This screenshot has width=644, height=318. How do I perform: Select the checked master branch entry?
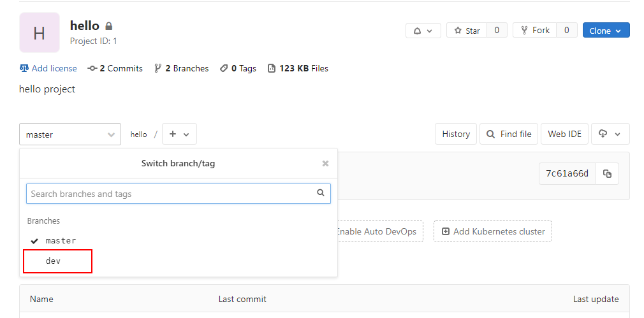coord(61,241)
